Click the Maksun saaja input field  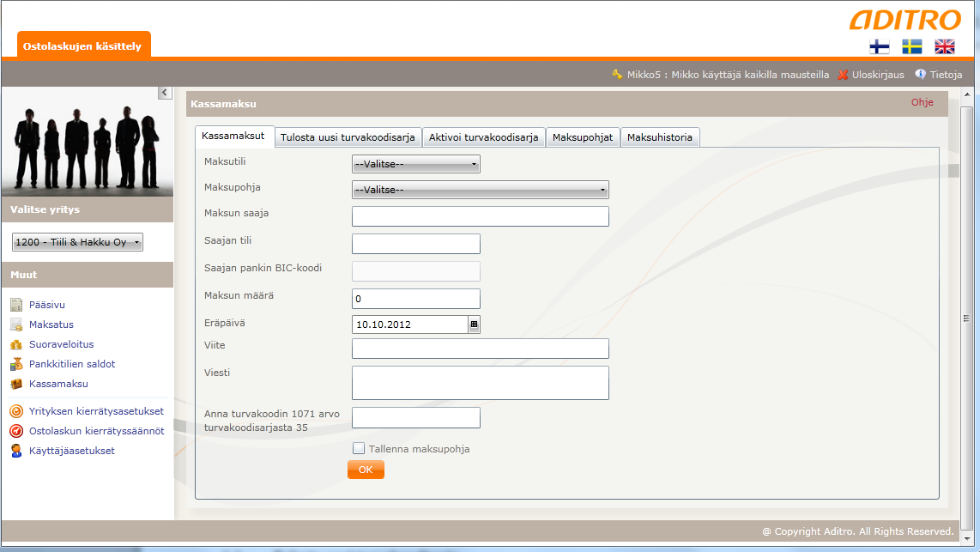tap(480, 216)
